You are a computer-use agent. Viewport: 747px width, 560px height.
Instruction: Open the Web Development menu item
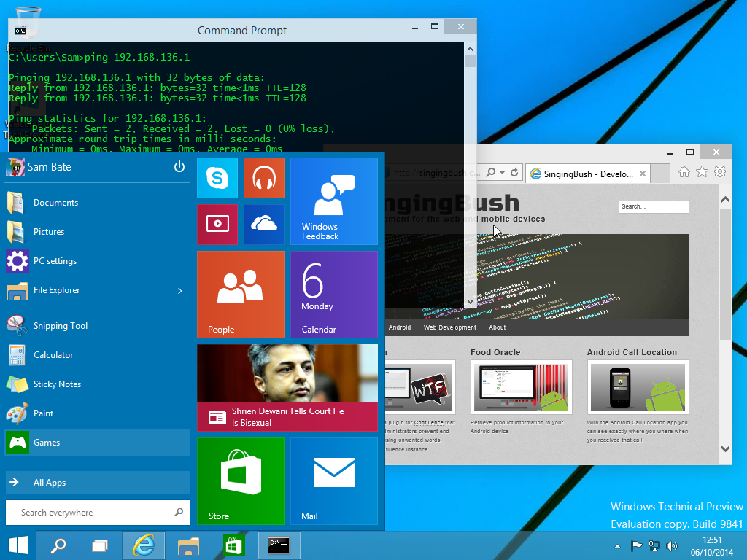(449, 327)
